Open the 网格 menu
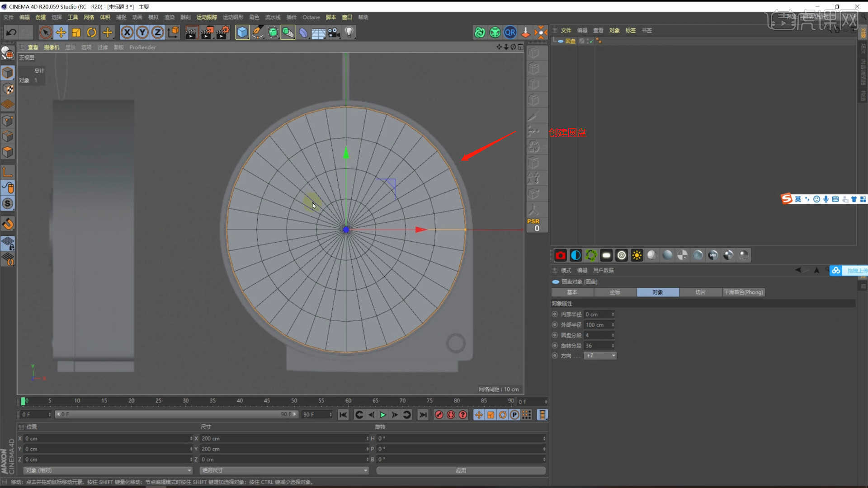 coord(89,17)
